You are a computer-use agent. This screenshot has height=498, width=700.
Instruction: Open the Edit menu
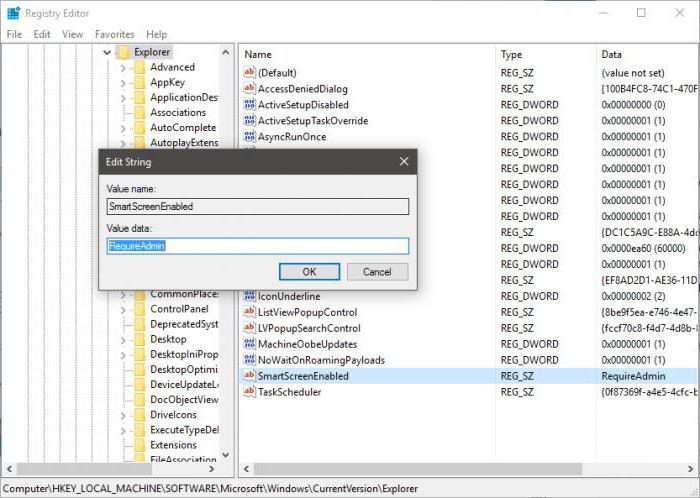42,34
